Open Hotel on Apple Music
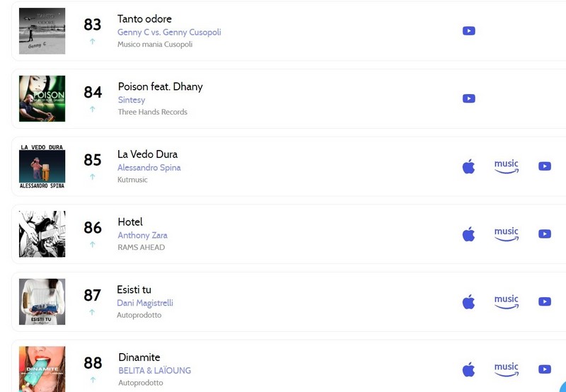This screenshot has width=566, height=392. point(468,234)
